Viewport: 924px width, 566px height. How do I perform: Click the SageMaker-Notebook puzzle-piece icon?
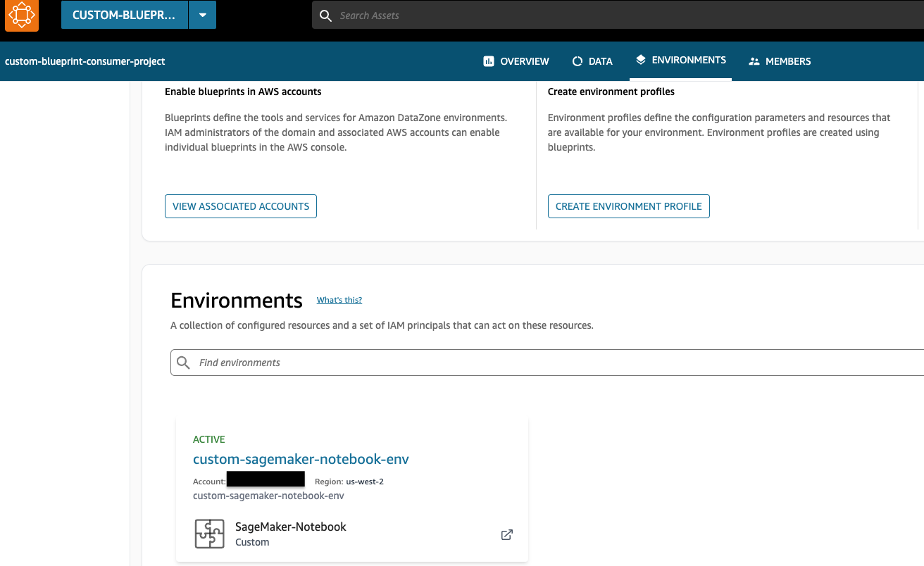[x=209, y=534]
